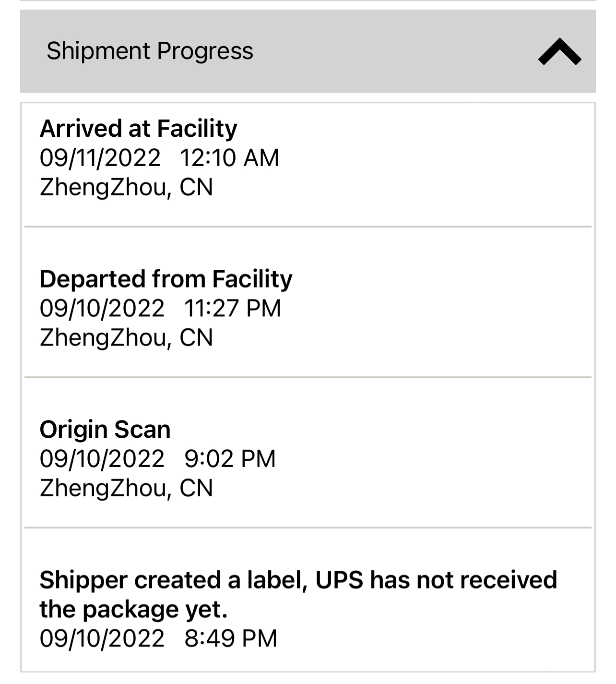Viewport: 616px width, 684px height.
Task: Select the Departed from Facility heading
Action: pos(166,278)
